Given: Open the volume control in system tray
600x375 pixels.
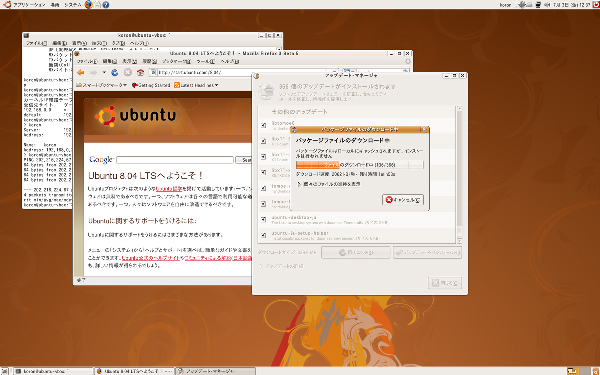Looking at the screenshot, I should (x=546, y=5).
